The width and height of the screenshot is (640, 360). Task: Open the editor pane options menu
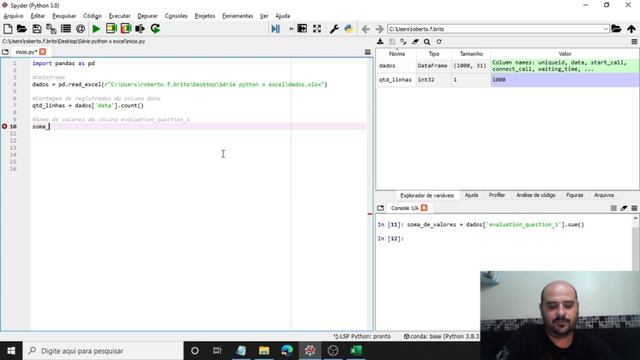click(x=367, y=52)
